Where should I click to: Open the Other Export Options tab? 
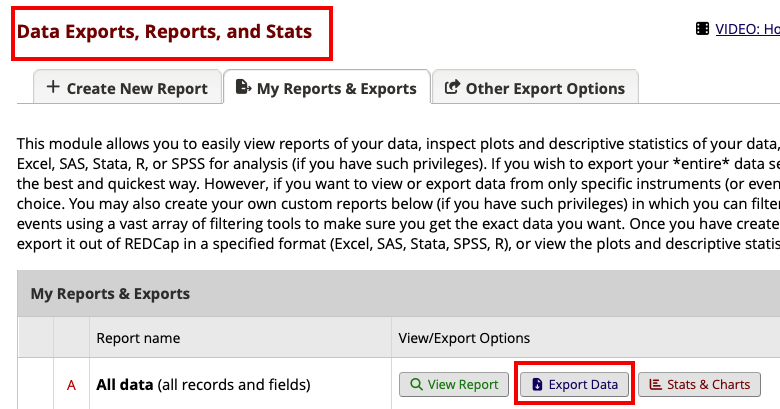pyautogui.click(x=535, y=88)
